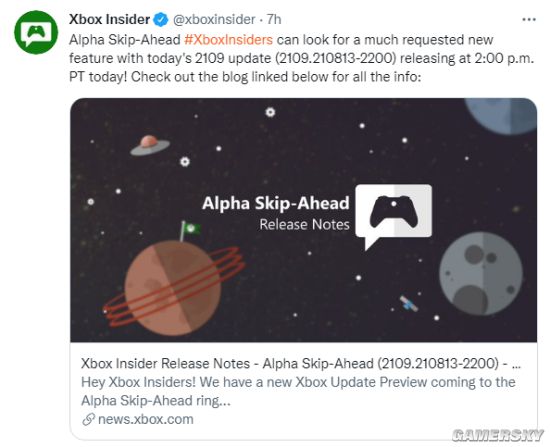Click the Release Notes subtitle in the image
The image size is (550, 447).
click(x=304, y=225)
